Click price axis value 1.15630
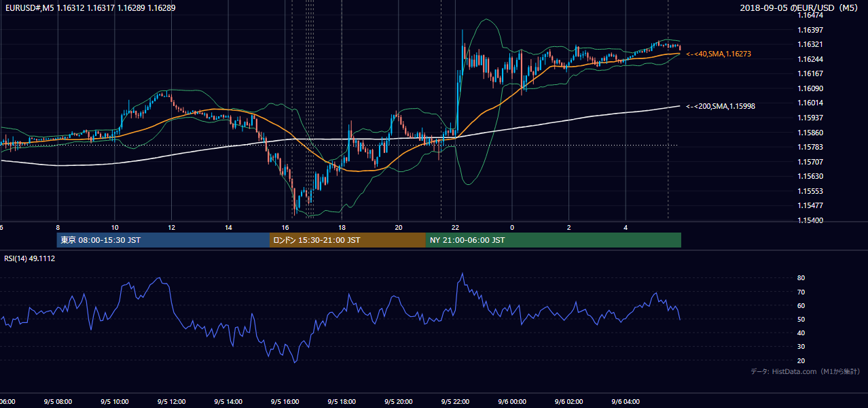Screen dimensions: 868x408 [x=810, y=177]
